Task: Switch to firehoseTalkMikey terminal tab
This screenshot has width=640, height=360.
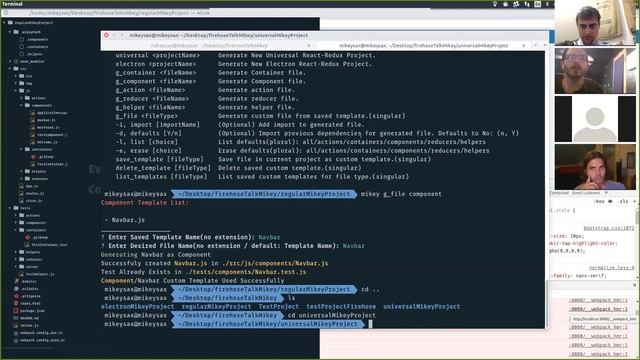Action: coord(209,46)
